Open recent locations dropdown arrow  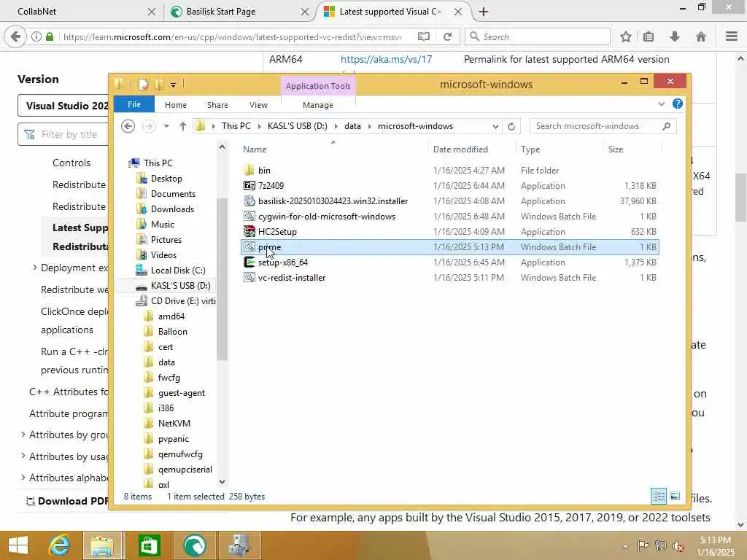click(x=166, y=126)
